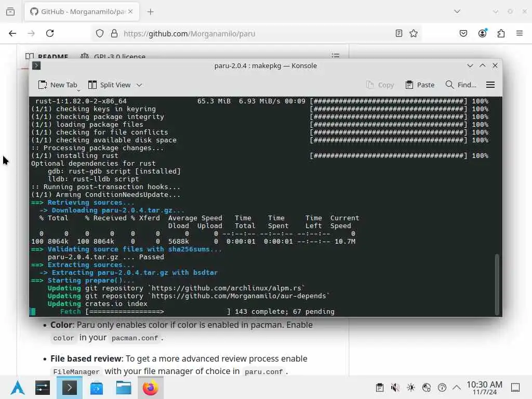
Task: Expand hidden system tray icons
Action: tap(457, 388)
